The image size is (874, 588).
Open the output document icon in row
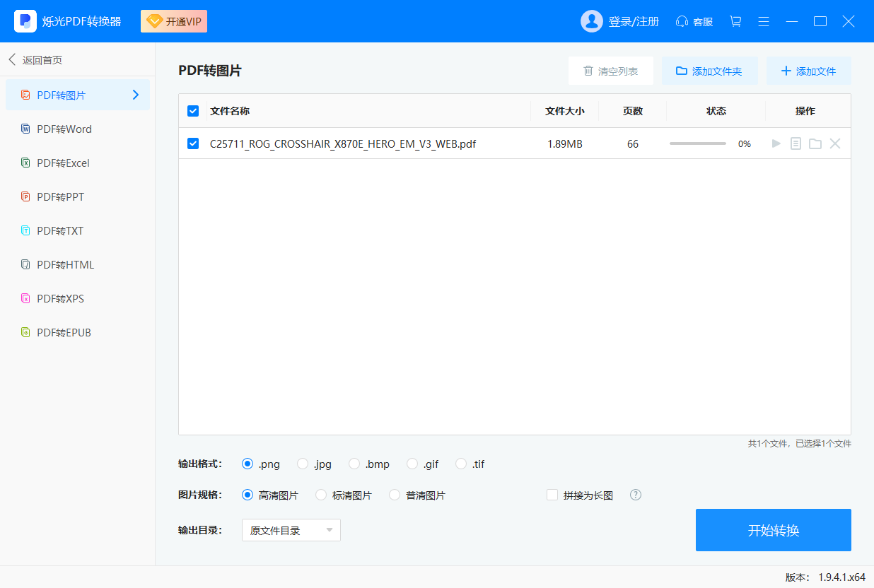point(796,143)
